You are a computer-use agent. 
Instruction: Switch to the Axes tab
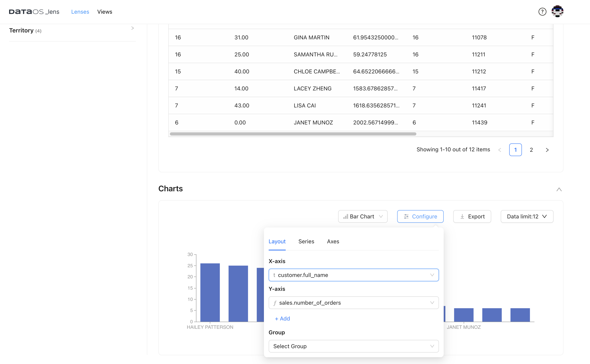(333, 241)
